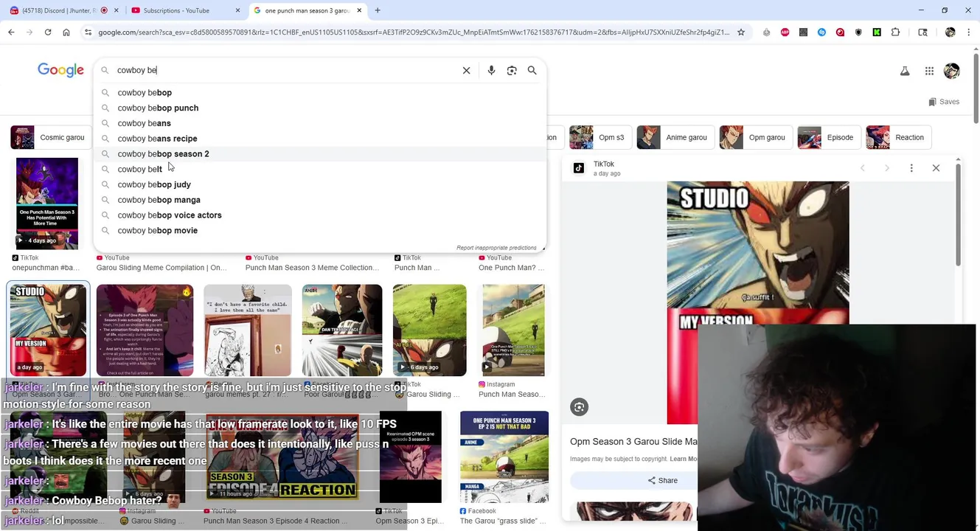This screenshot has height=531, width=980.
Task: Open Google account avatar
Action: (952, 71)
